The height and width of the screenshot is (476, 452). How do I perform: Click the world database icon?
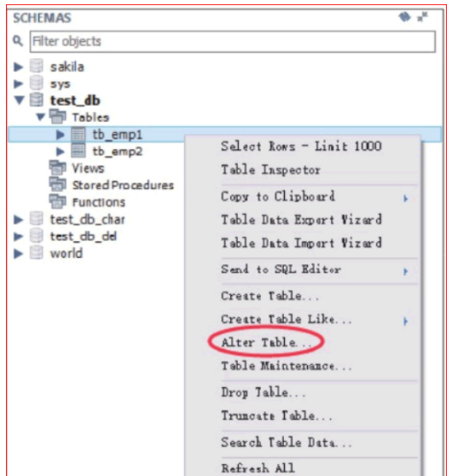pyautogui.click(x=37, y=253)
